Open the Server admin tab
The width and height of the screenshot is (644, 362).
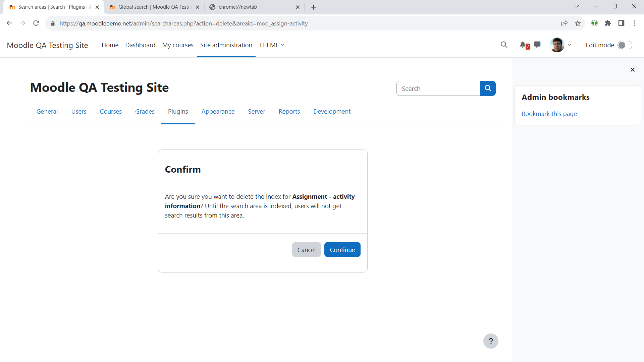click(257, 111)
